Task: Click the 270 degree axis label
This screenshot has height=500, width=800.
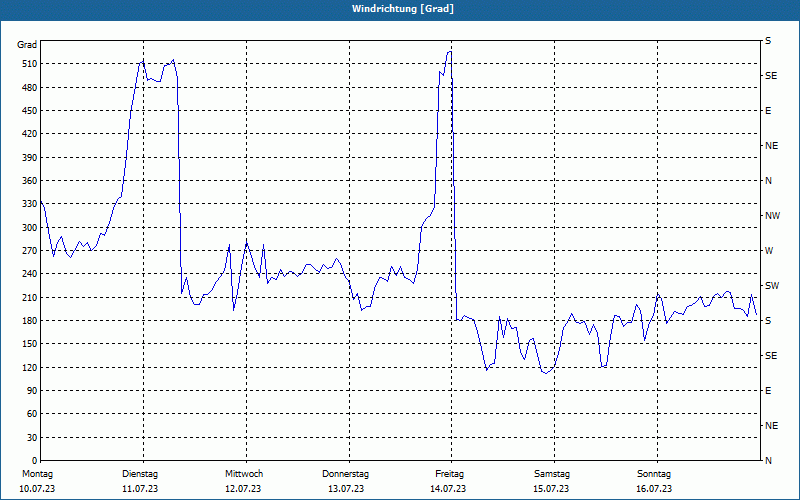Action: [29, 251]
